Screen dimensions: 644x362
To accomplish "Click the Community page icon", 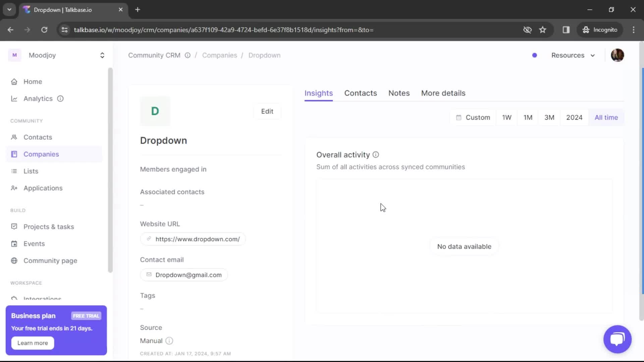I will (x=14, y=260).
